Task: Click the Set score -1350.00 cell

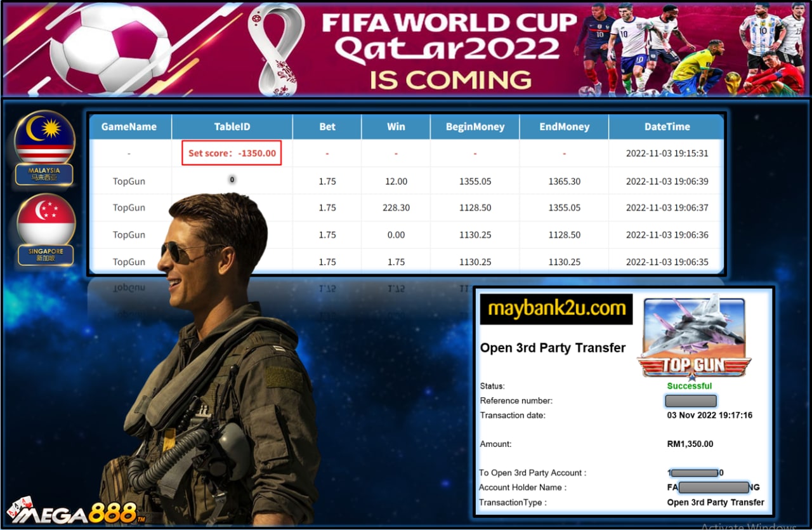Action: point(232,153)
